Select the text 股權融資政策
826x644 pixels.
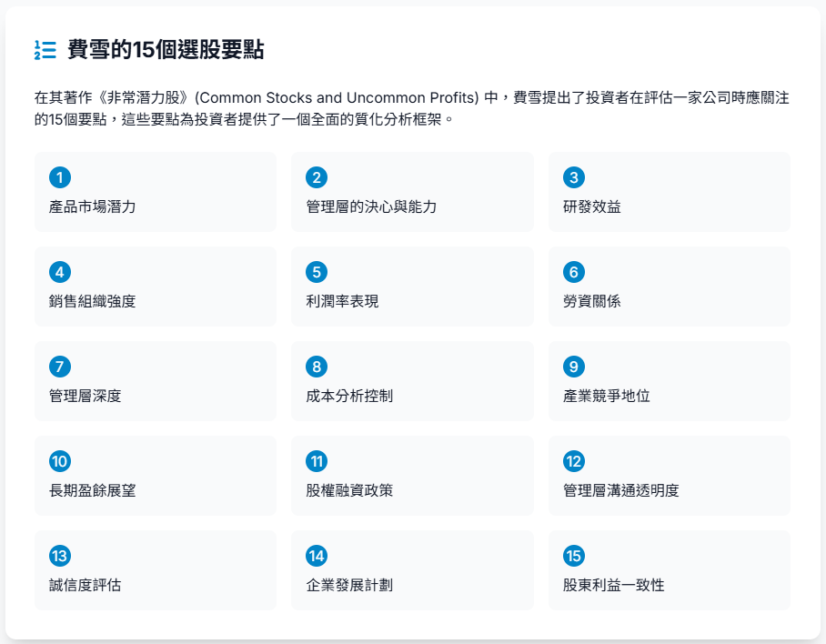(x=349, y=490)
